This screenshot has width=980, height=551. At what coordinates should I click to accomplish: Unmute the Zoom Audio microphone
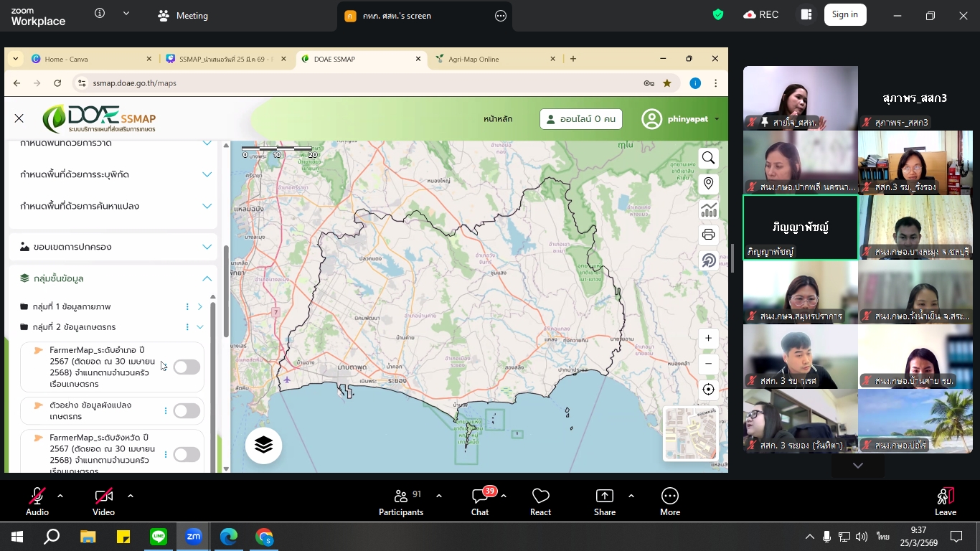click(37, 501)
